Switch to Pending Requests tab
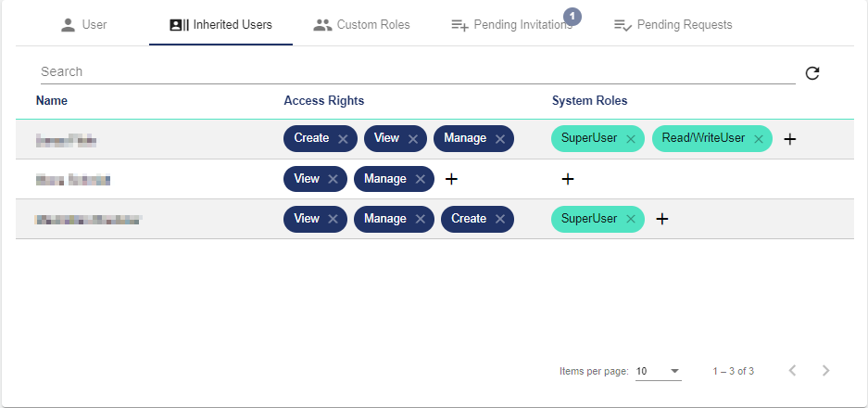868x408 pixels. pyautogui.click(x=673, y=24)
